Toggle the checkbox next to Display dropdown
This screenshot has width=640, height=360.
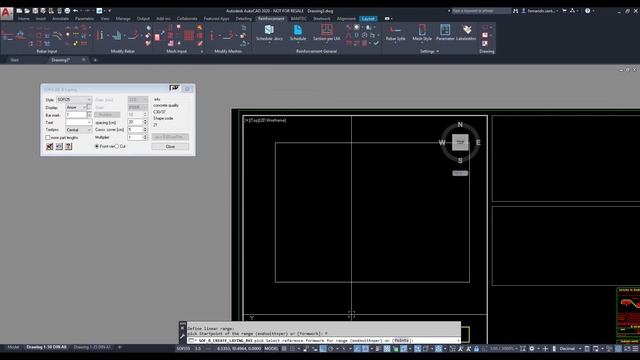[x=89, y=107]
